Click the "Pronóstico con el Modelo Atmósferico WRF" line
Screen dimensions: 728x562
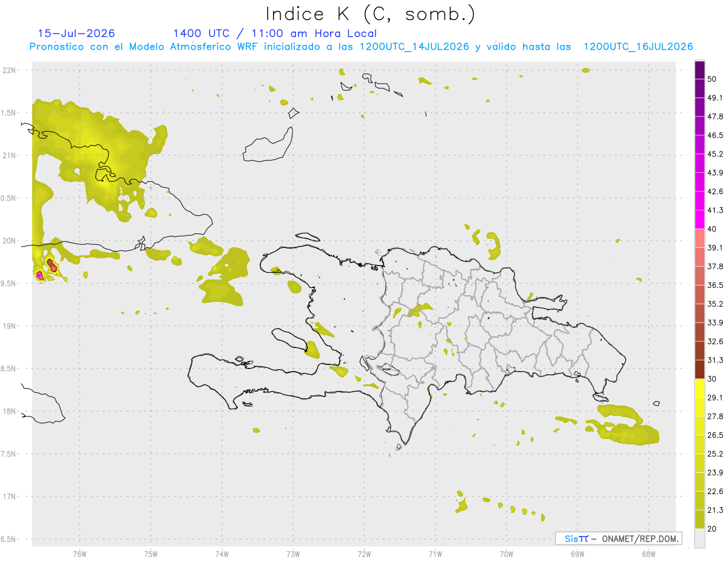(362, 47)
